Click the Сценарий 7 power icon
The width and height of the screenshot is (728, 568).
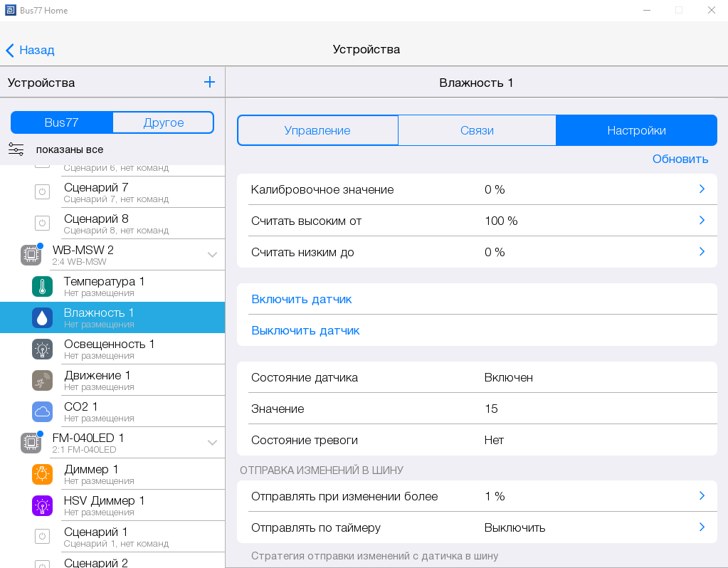click(42, 192)
